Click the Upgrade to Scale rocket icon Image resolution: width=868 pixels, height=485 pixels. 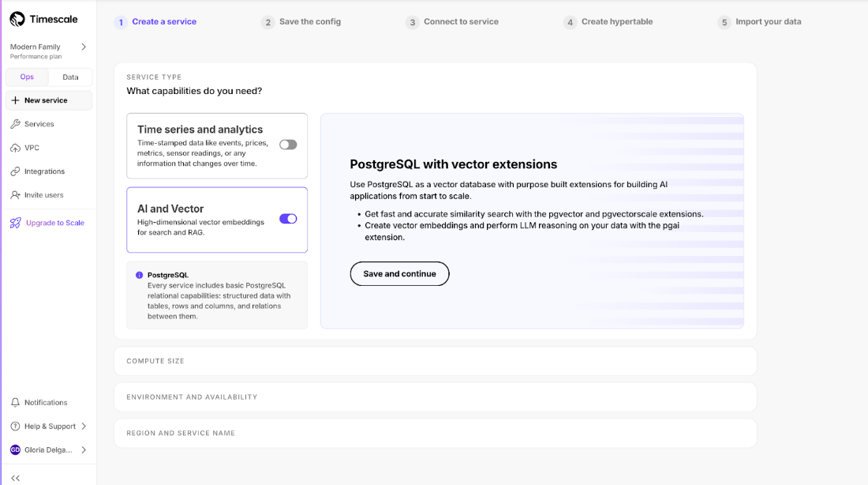click(16, 223)
